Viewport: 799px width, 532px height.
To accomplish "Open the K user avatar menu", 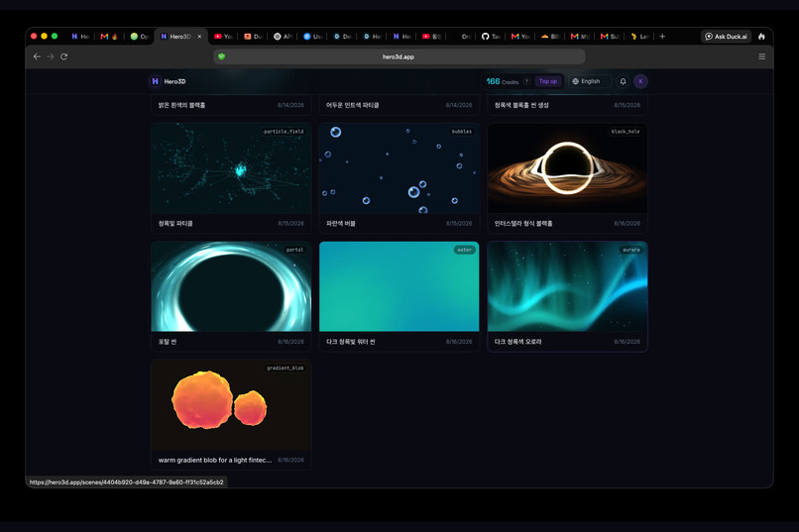I will click(640, 81).
